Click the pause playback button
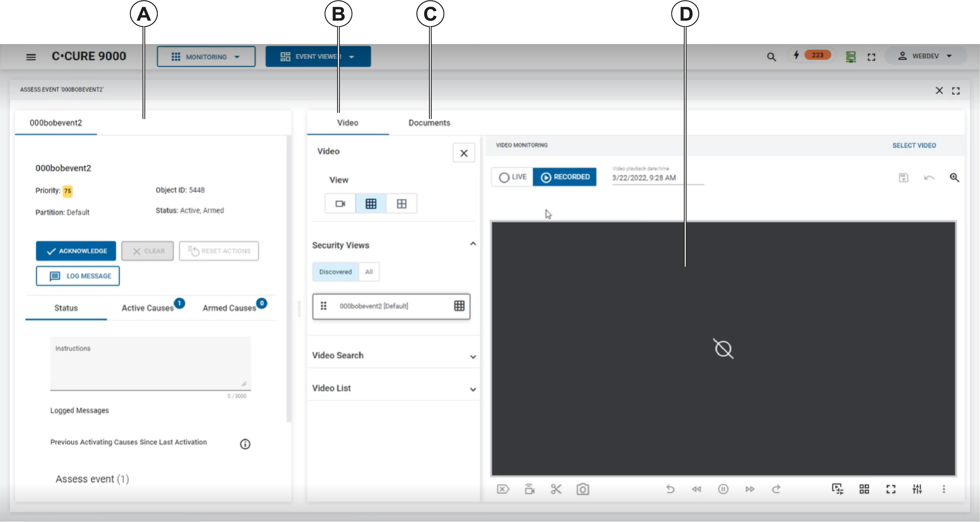Image resolution: width=980 pixels, height=522 pixels. click(723, 489)
